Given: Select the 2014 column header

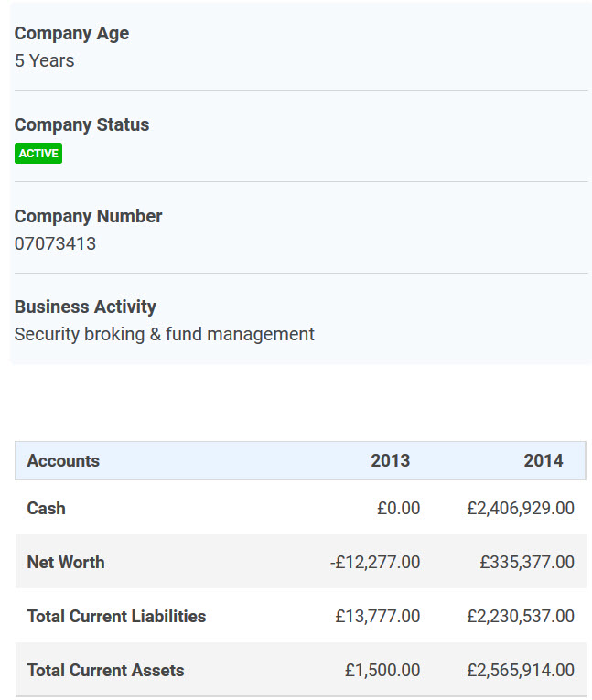Looking at the screenshot, I should tap(543, 461).
